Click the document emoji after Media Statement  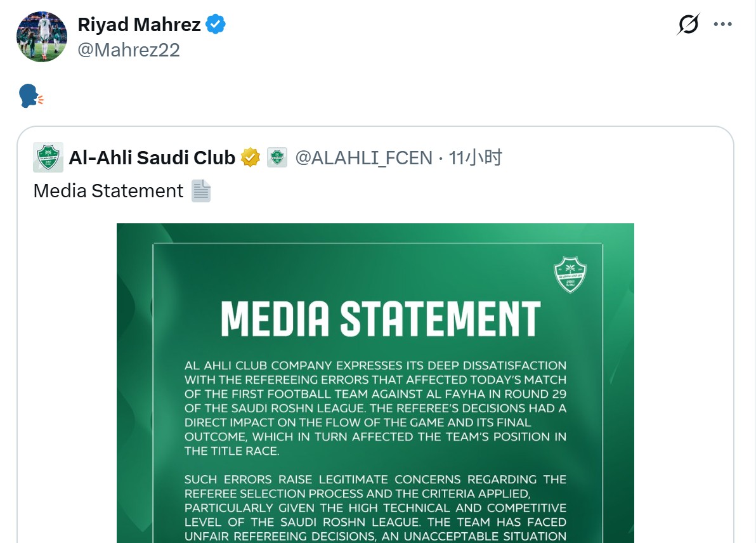201,191
